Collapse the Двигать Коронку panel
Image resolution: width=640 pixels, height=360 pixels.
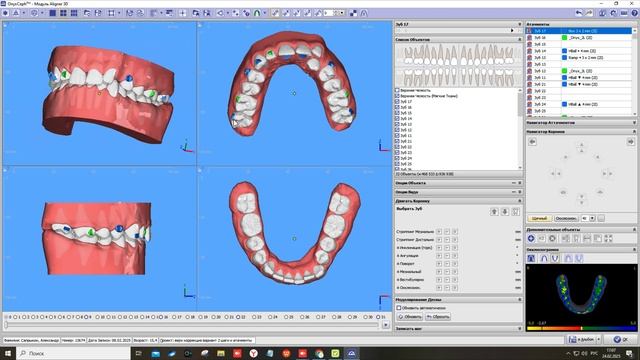[520, 201]
